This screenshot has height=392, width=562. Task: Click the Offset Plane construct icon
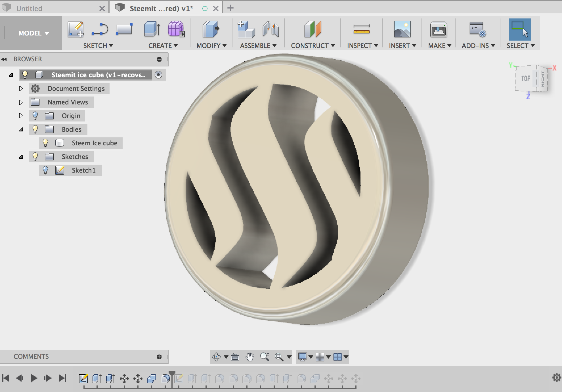(x=313, y=29)
